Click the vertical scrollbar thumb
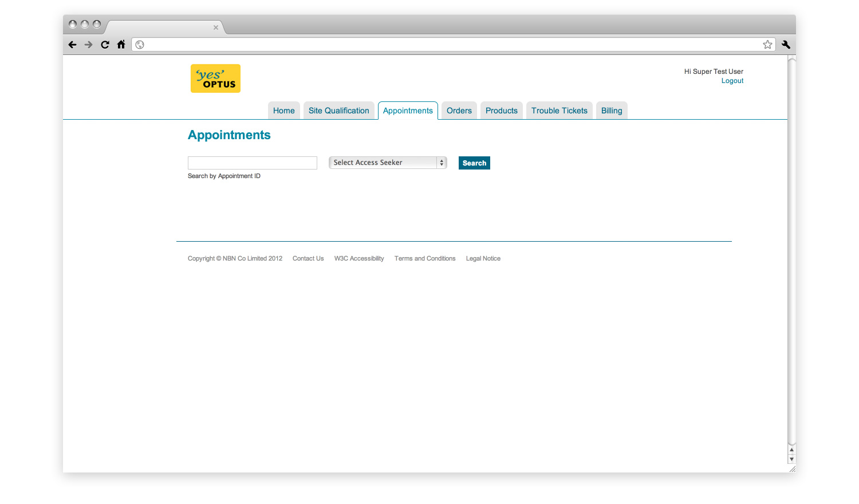This screenshot has height=504, width=859. coord(792,251)
